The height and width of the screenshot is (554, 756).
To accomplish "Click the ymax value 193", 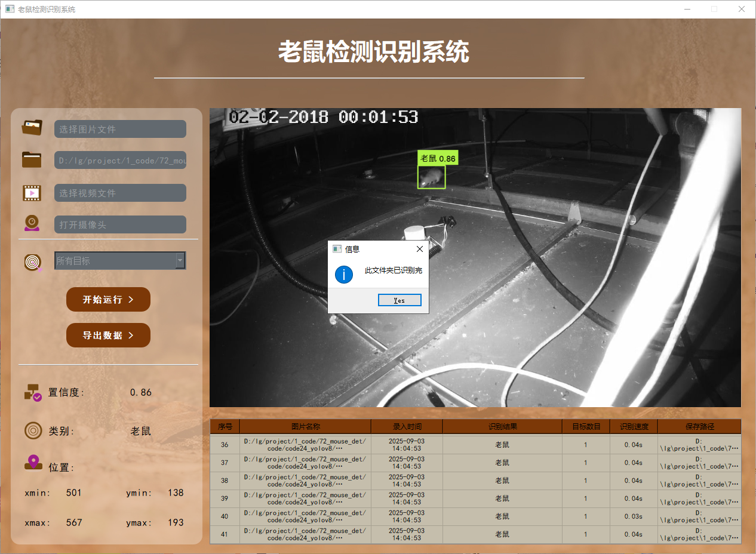I will point(176,522).
